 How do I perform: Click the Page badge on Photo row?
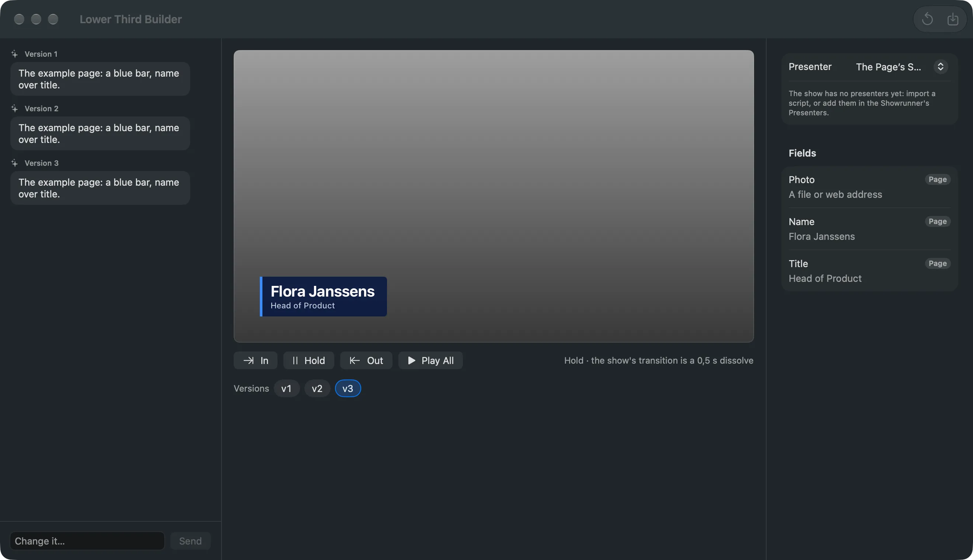tap(938, 180)
